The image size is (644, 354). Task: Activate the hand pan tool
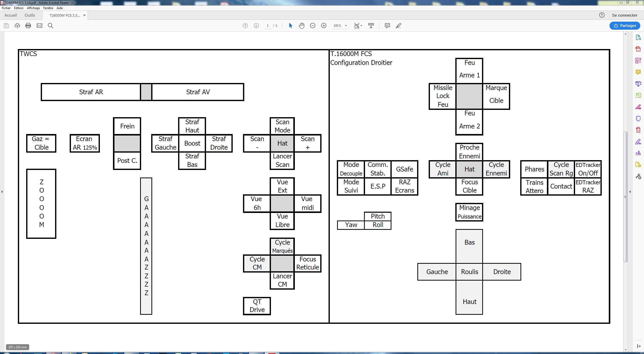(x=302, y=25)
